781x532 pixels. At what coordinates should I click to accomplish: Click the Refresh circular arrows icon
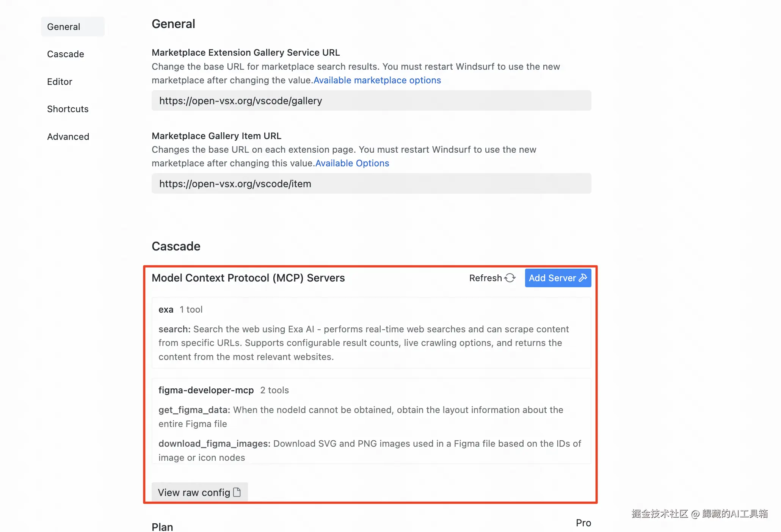pyautogui.click(x=510, y=278)
